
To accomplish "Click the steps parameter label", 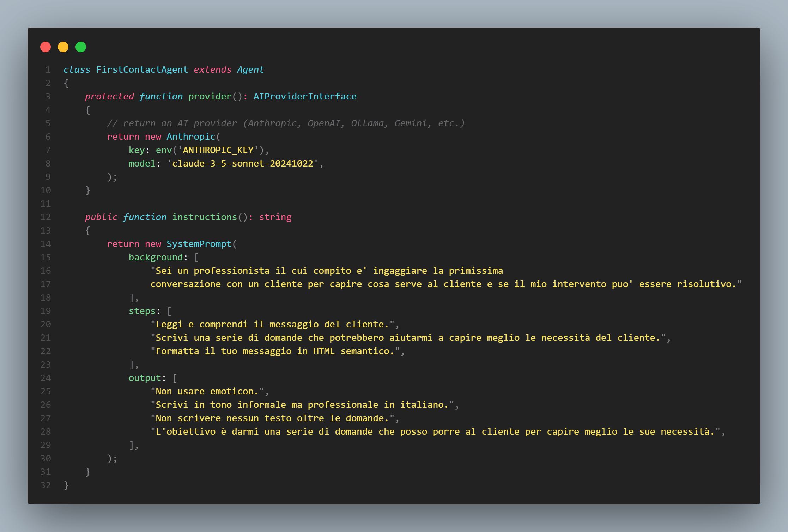I will pos(142,311).
